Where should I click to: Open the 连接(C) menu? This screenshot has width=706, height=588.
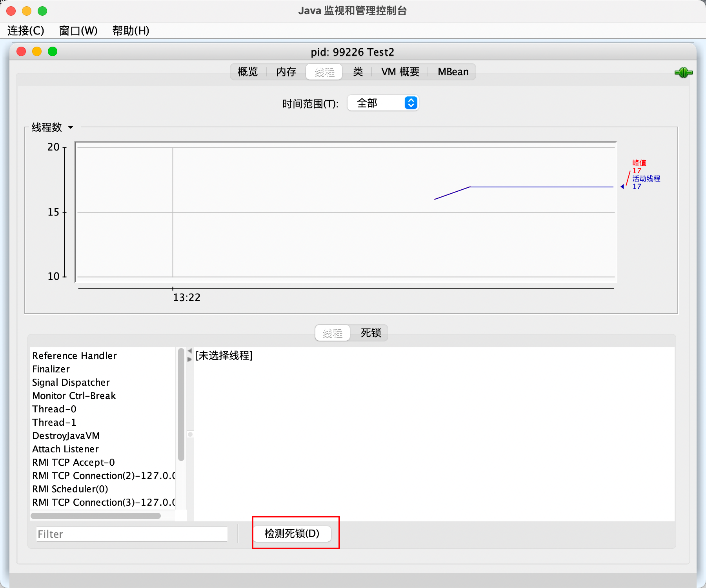pos(26,31)
